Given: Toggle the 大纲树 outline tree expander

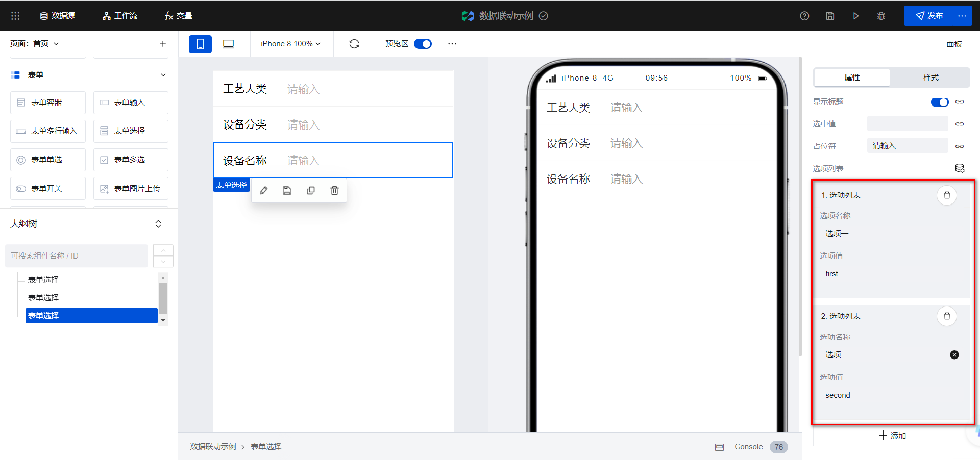Looking at the screenshot, I should [158, 224].
